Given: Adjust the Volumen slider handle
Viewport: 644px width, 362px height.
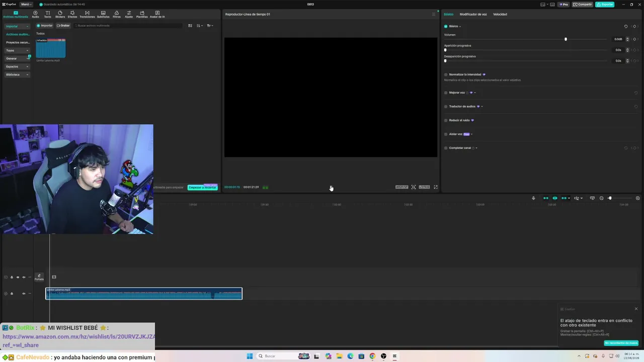Looking at the screenshot, I should coord(566,39).
